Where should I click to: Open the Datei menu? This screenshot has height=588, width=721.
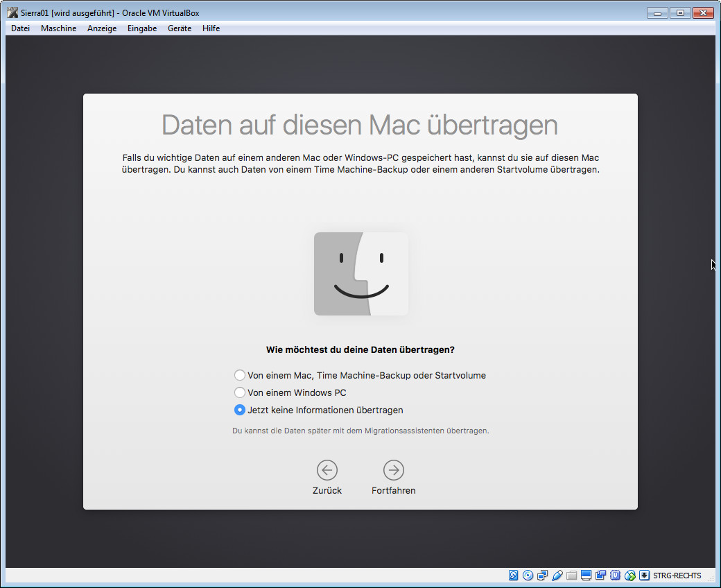pyautogui.click(x=21, y=28)
